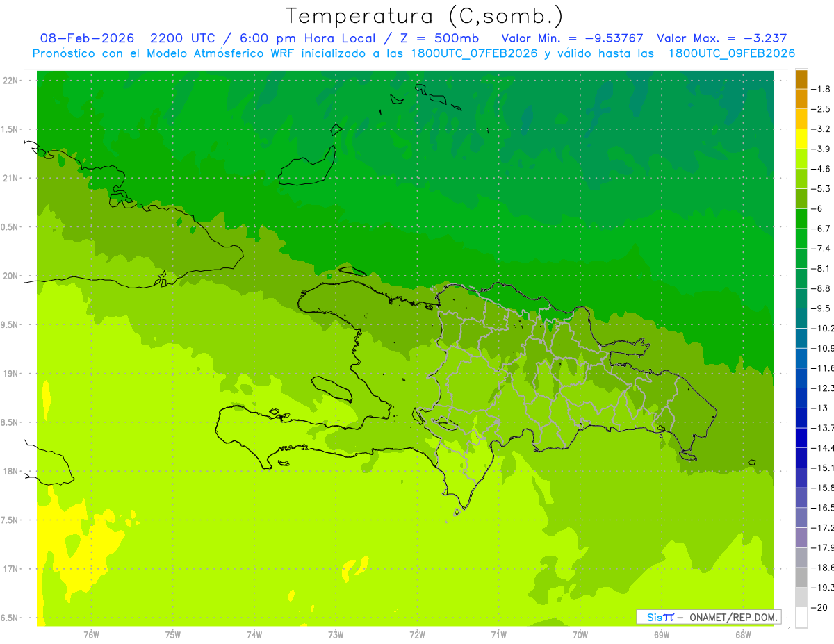Click the '73W' longitude axis label

pyautogui.click(x=336, y=636)
